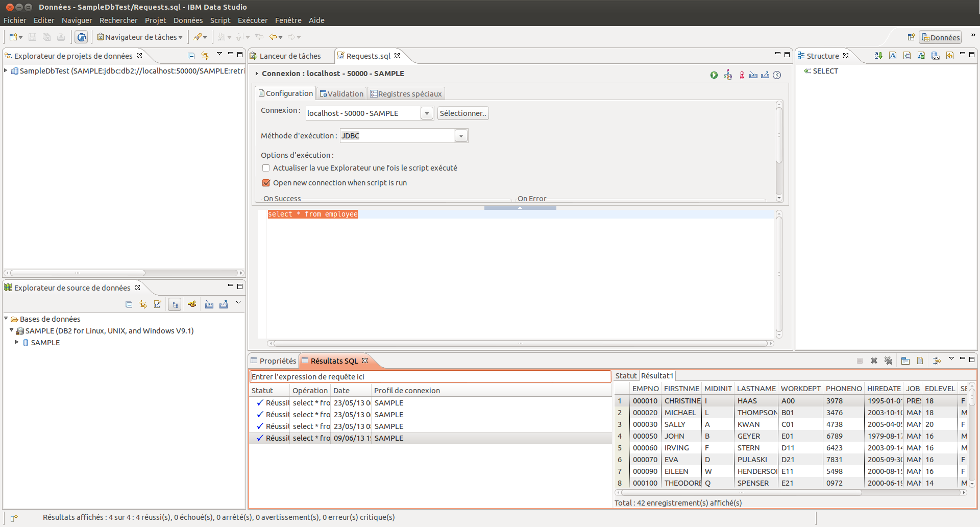This screenshot has height=527, width=980.
Task: Toggle the highlighted button in data source explorer toolbar
Action: 175,304
